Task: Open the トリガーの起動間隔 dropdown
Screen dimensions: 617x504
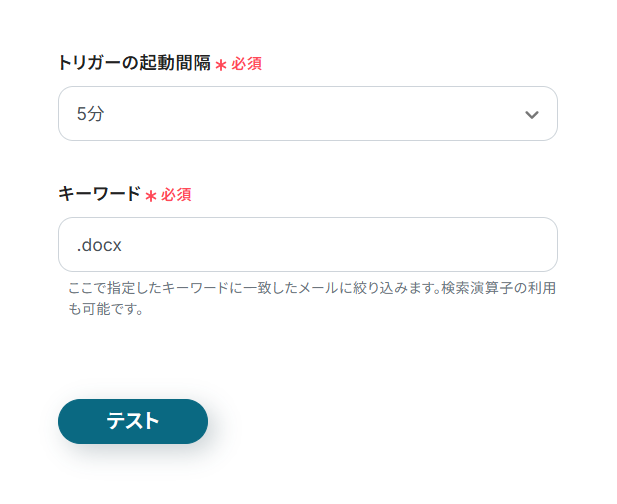Action: pos(307,114)
